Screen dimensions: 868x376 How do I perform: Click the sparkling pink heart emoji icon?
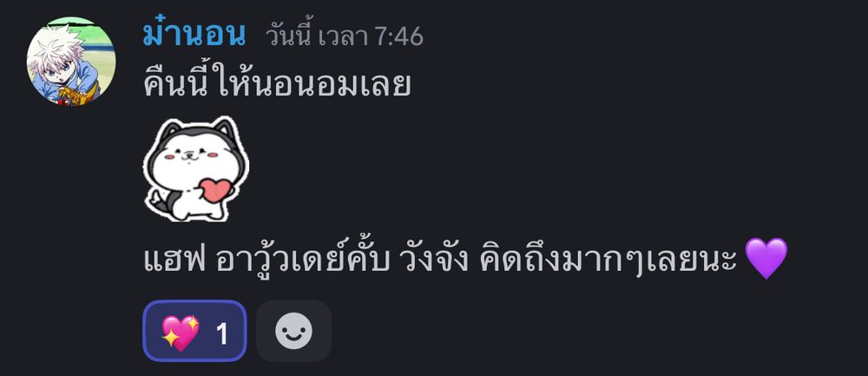(180, 333)
